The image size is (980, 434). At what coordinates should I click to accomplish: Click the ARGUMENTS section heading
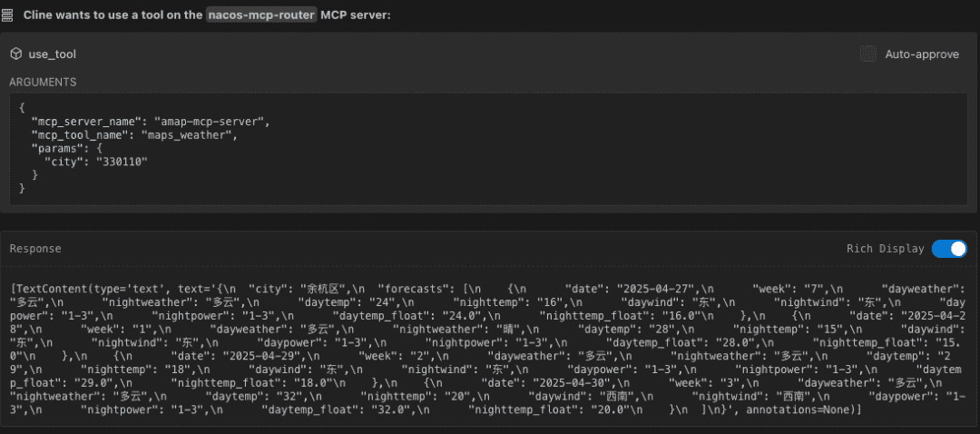coord(43,83)
